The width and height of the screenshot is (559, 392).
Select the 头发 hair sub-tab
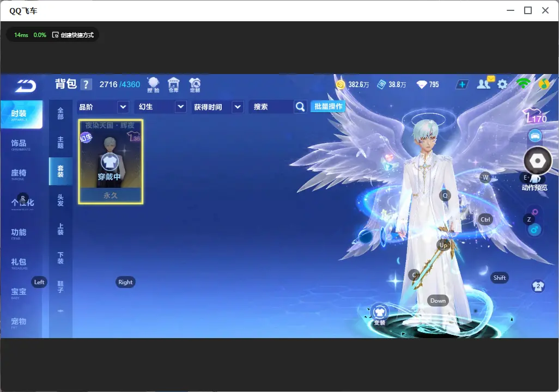(60, 200)
